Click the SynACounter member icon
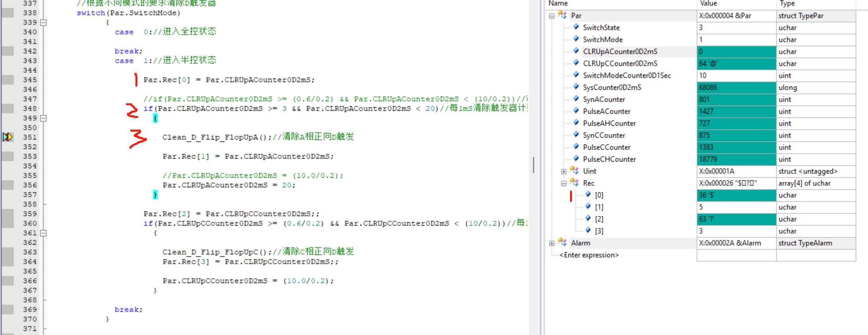 pos(576,99)
